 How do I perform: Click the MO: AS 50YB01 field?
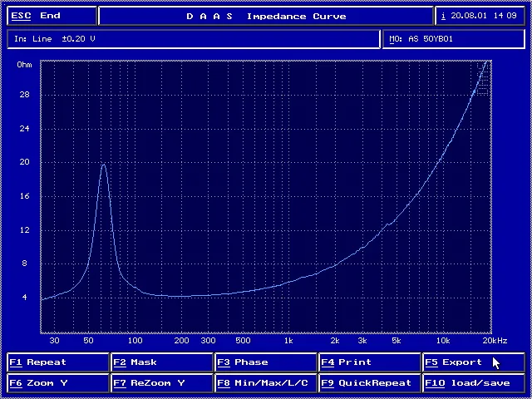pos(454,39)
